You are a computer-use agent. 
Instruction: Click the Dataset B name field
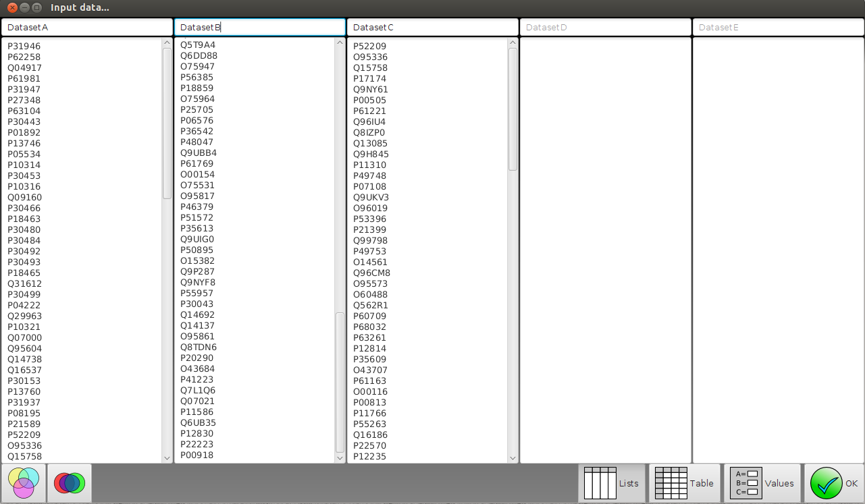point(260,27)
